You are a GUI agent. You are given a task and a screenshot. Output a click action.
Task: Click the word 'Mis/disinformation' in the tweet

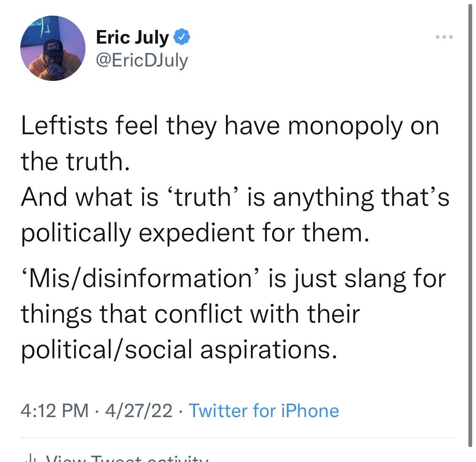point(141,278)
